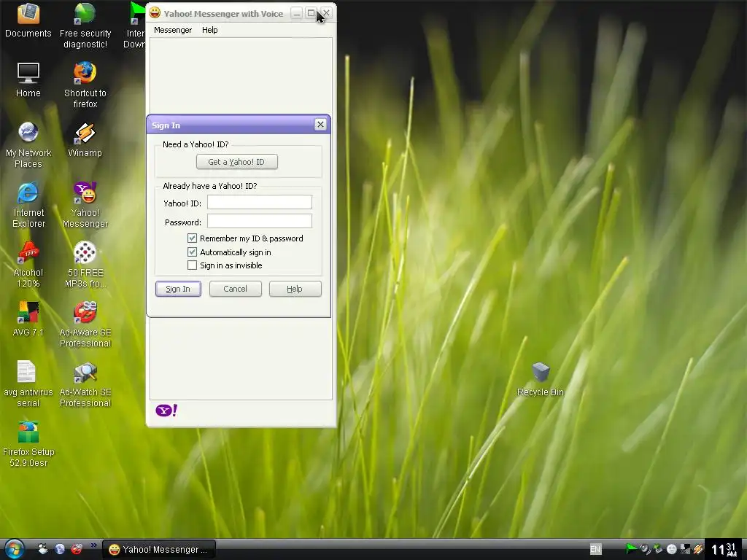
Task: Click the Sign In button
Action: pyautogui.click(x=178, y=289)
